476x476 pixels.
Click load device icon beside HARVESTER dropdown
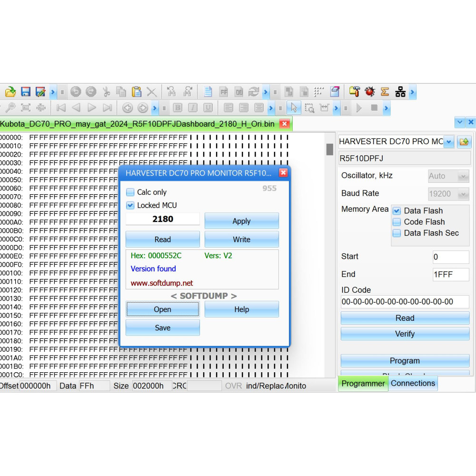[464, 141]
